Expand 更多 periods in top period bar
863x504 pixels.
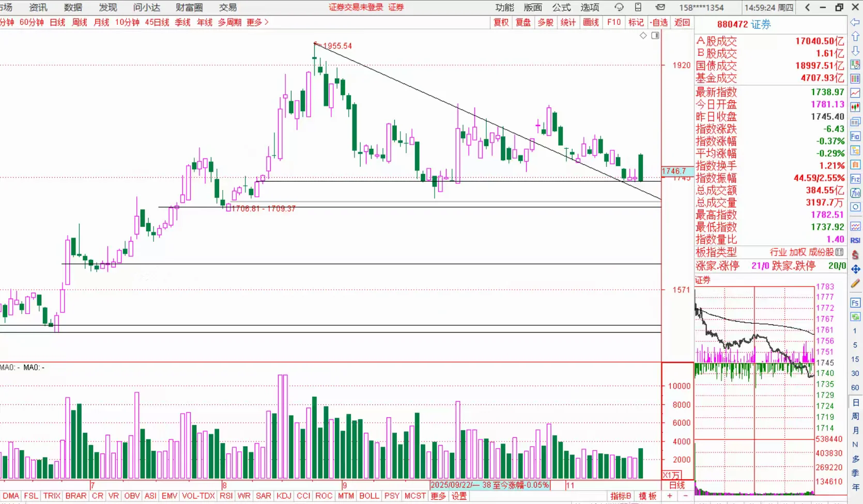257,22
